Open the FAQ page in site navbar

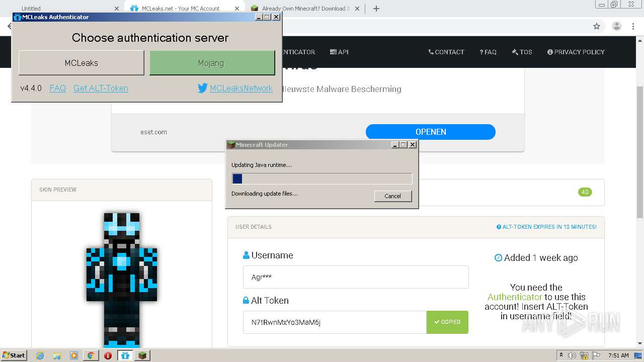[488, 52]
